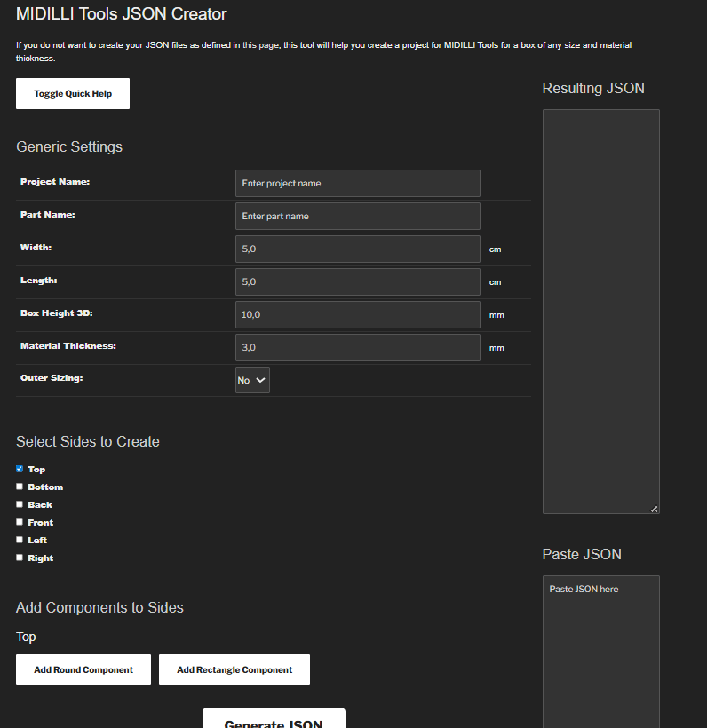707x728 pixels.
Task: Grab the Resulting JSON resize handle
Action: pos(655,509)
